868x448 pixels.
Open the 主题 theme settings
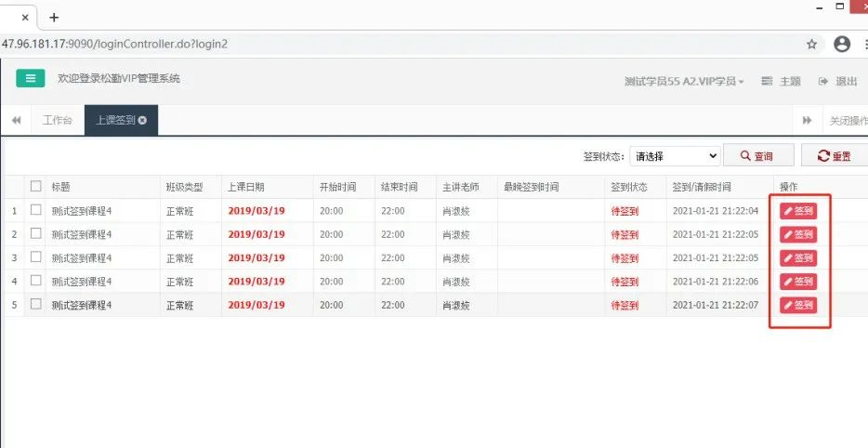(x=781, y=82)
